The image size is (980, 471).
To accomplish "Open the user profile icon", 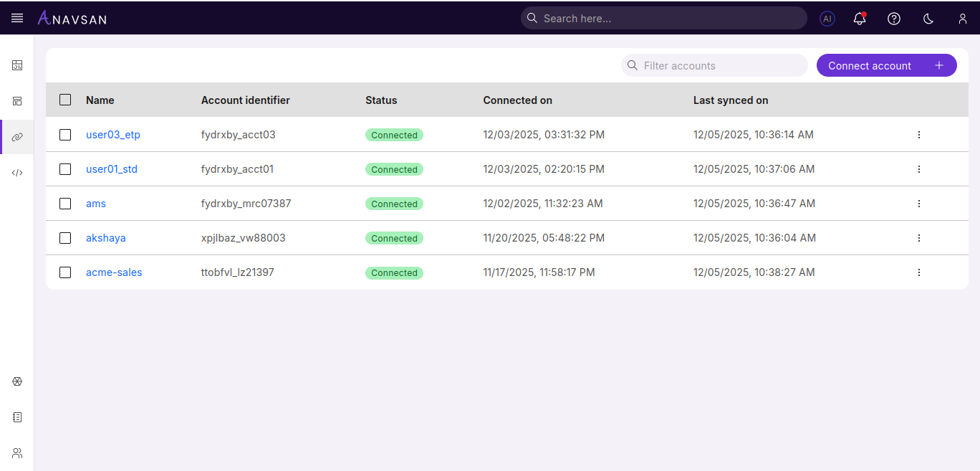I will (x=962, y=19).
